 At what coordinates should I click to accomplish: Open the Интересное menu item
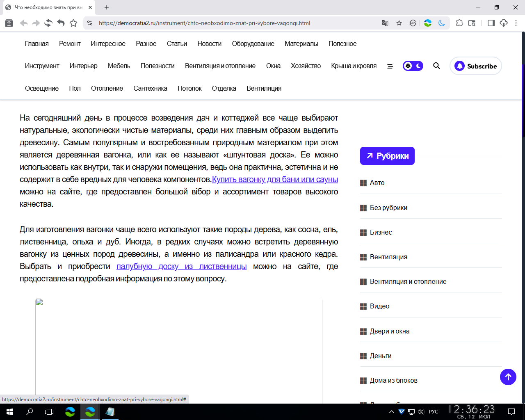(x=108, y=43)
